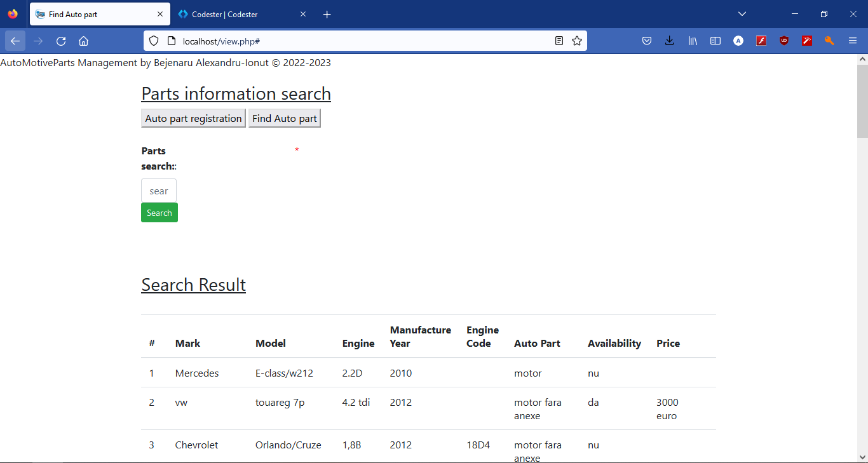The width and height of the screenshot is (868, 463).
Task: Toggle the browser sidebar icon
Action: [715, 40]
